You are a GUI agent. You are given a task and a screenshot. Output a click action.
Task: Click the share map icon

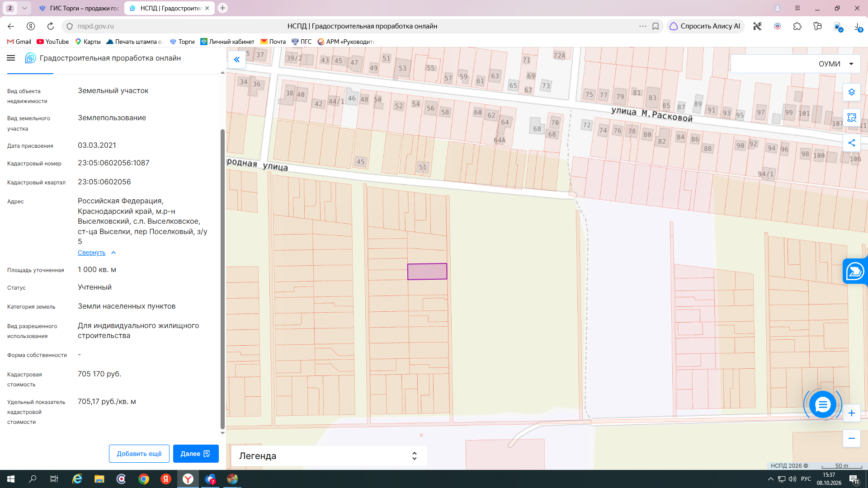click(x=852, y=143)
